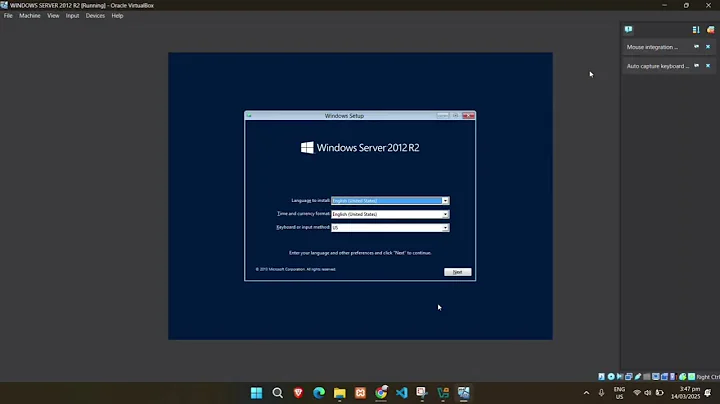Click the USB device status bar indicator
720x404 pixels.
[638, 376]
